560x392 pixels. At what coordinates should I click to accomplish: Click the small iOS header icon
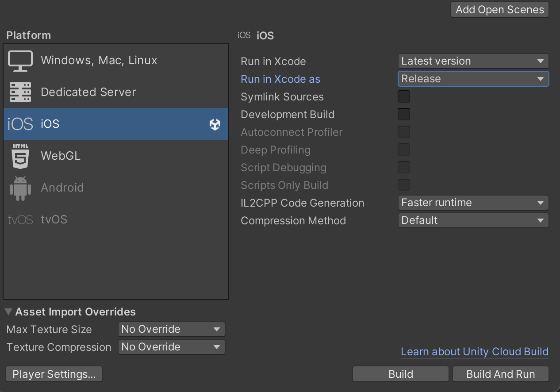tap(244, 35)
